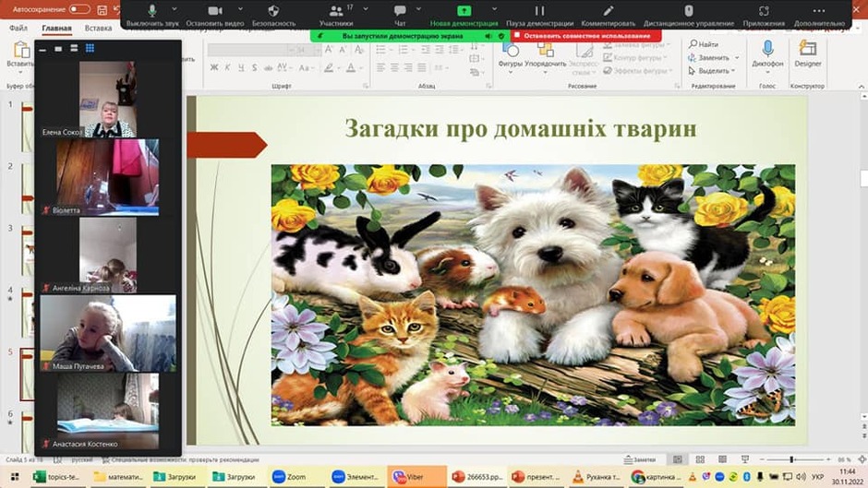Open Zoom Security shield menu
The image size is (868, 488).
(x=273, y=15)
